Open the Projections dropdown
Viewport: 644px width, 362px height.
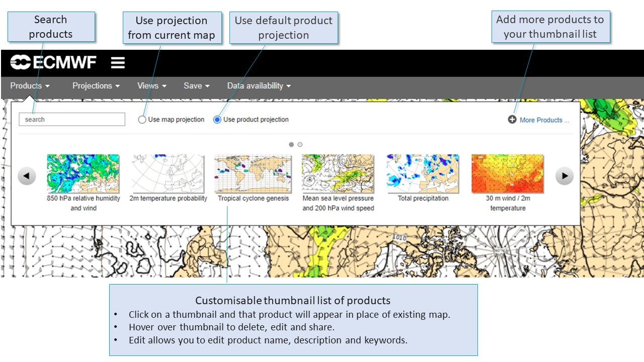(95, 85)
